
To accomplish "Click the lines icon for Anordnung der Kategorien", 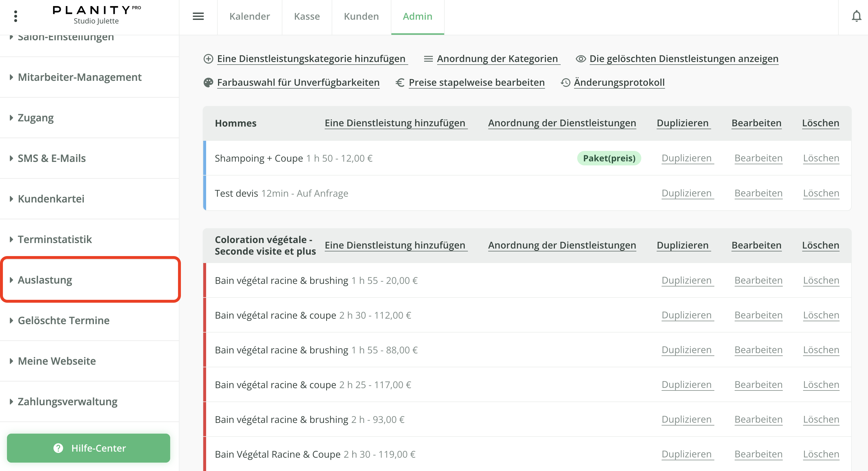I will (428, 59).
